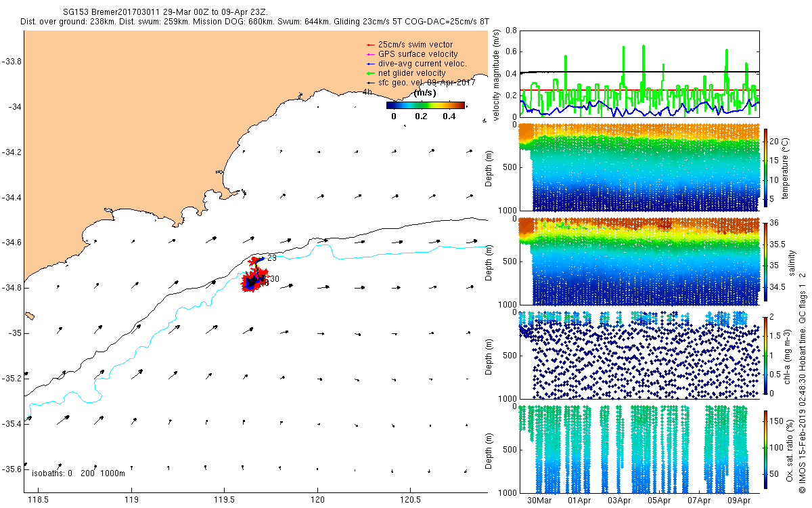Click the oxygen saturation depth profile panel

[x=639, y=449]
